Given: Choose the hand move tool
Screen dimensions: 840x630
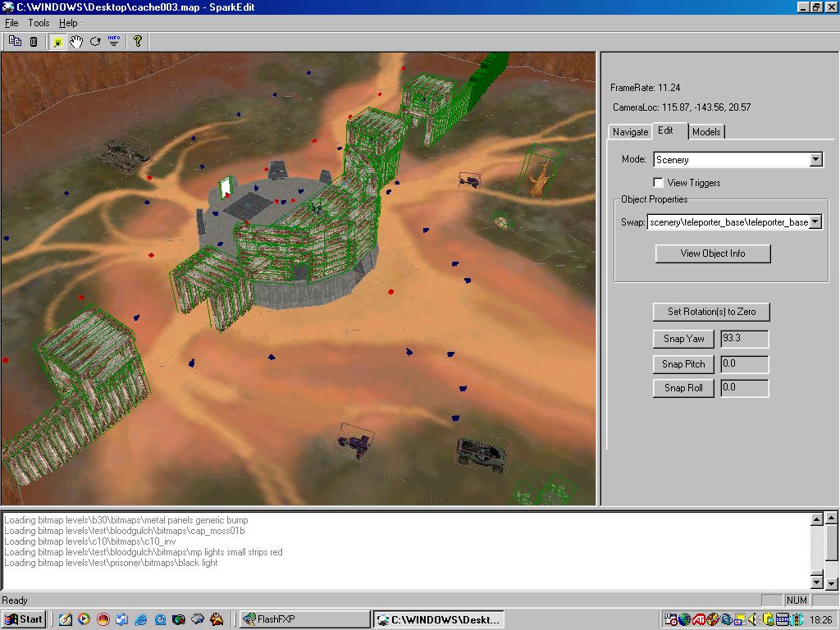Looking at the screenshot, I should tap(76, 41).
